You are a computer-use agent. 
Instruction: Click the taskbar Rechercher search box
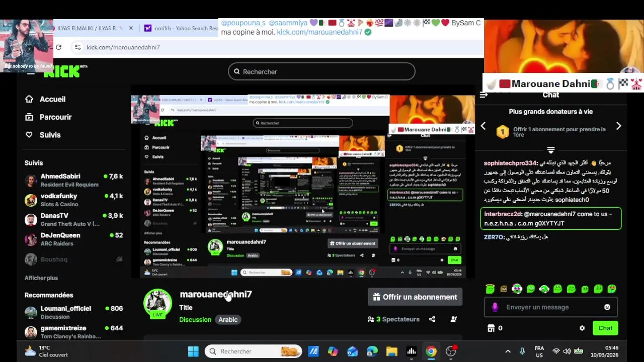(253, 351)
